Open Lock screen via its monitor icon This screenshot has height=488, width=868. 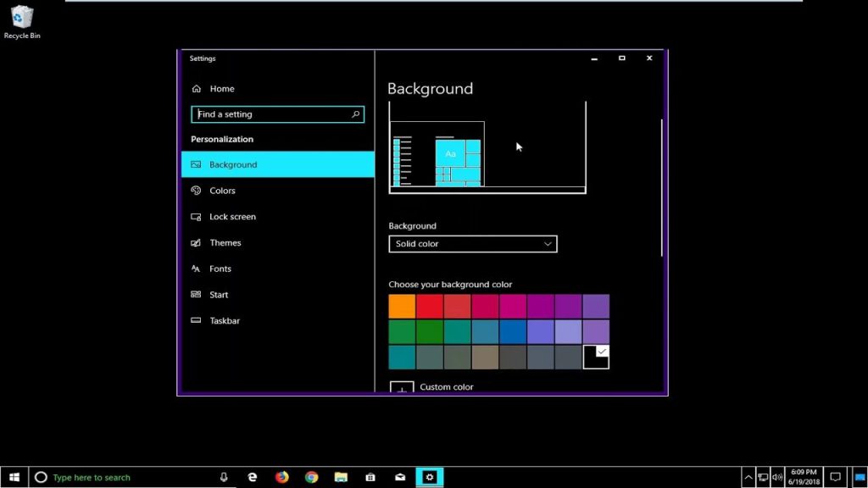pos(196,216)
